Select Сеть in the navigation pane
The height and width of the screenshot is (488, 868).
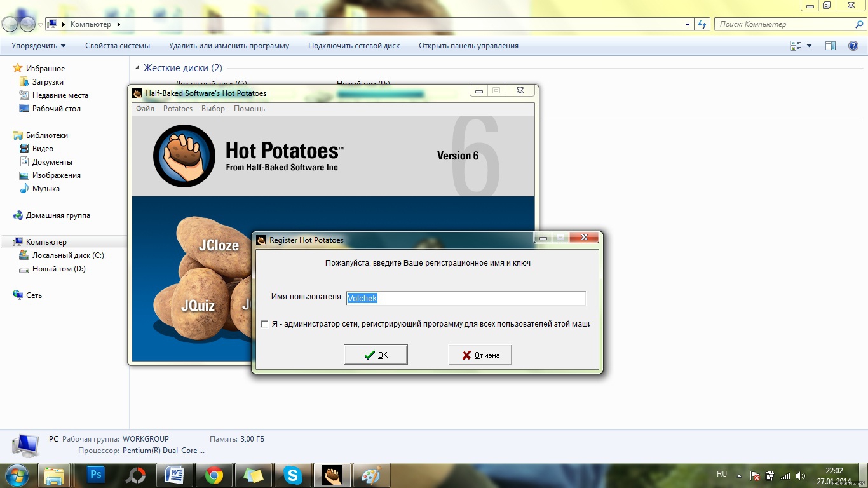34,295
